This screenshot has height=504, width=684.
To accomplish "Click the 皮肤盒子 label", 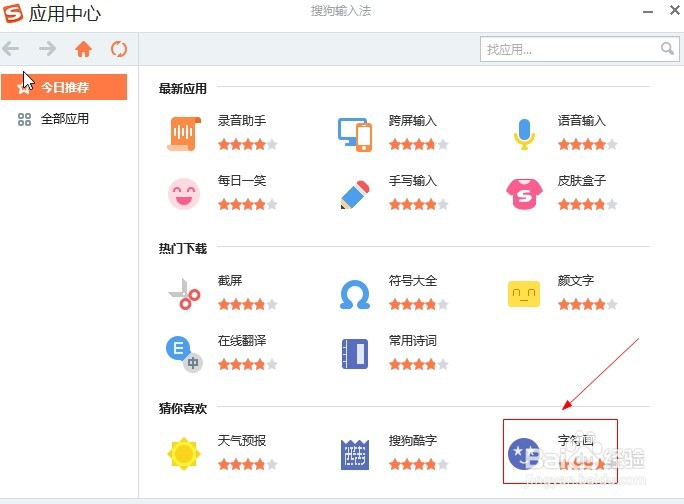I will coord(581,180).
